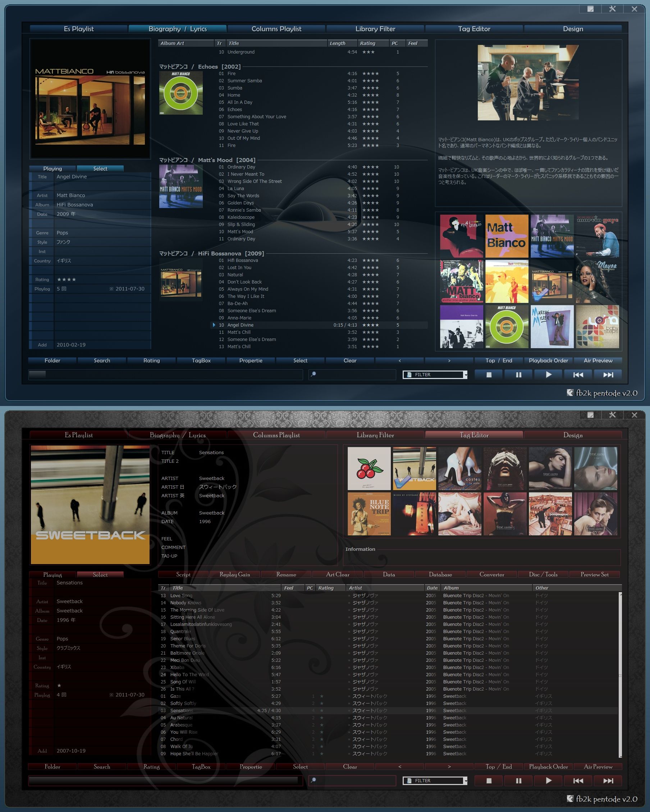The height and width of the screenshot is (812, 650).
Task: Click the four-star rating in blue info panel
Action: pyautogui.click(x=66, y=280)
